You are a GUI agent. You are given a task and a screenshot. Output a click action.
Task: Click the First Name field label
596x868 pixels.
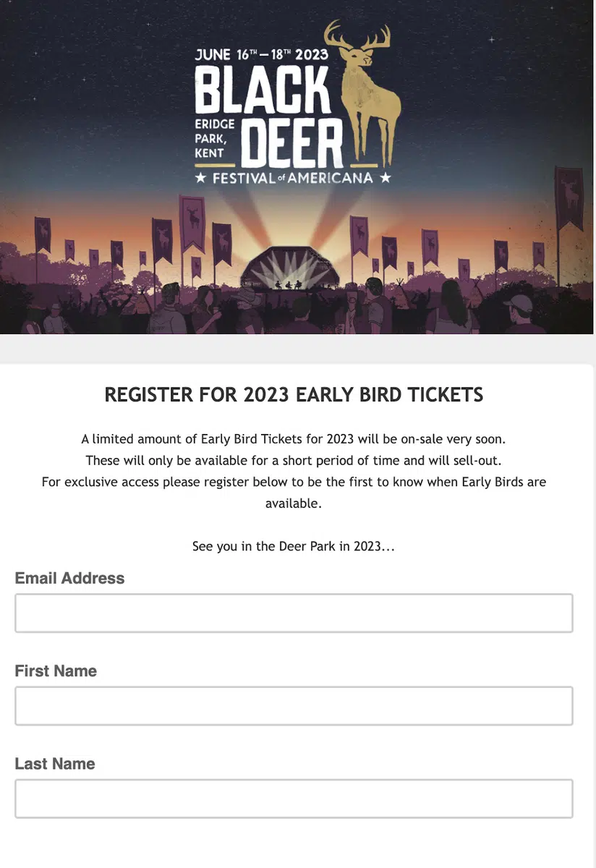click(x=56, y=671)
